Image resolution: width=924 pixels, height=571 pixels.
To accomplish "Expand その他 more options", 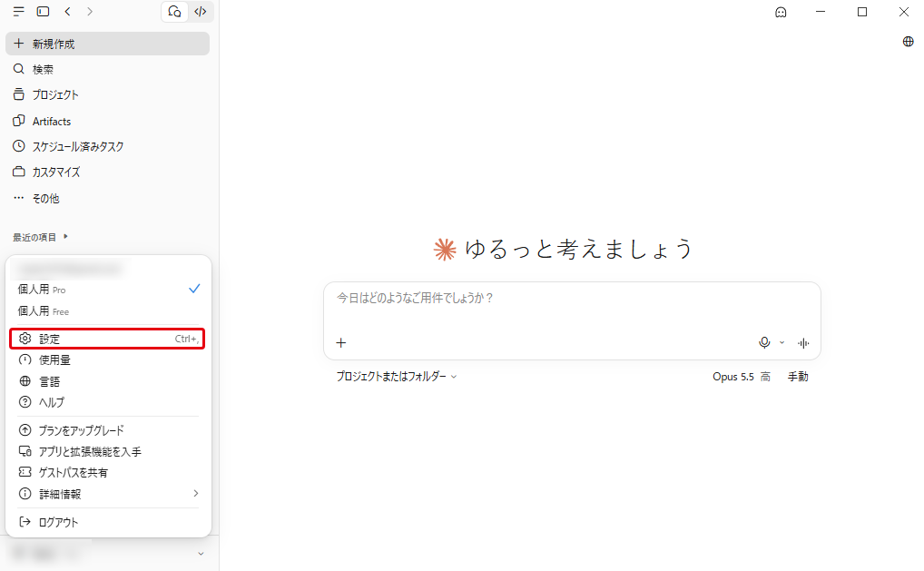I will click(x=107, y=198).
